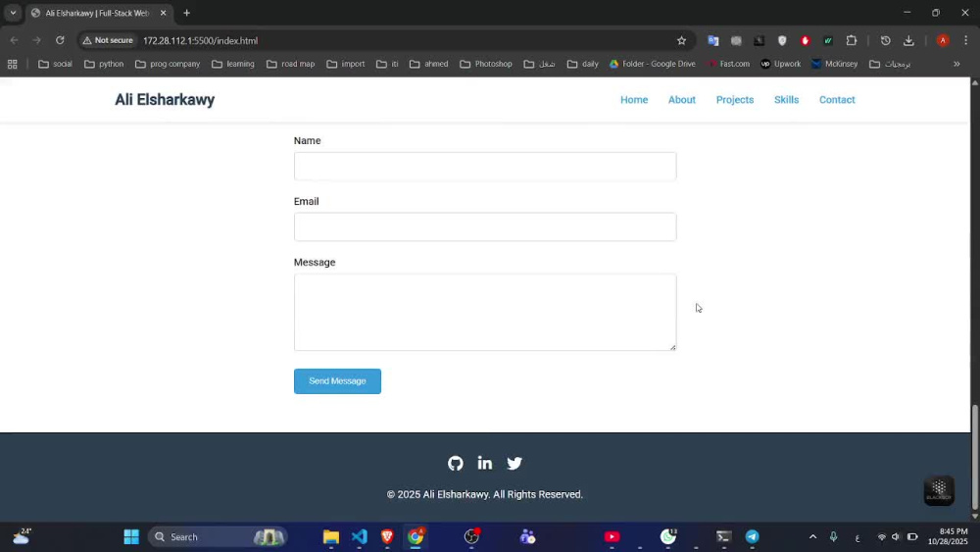The image size is (980, 552).
Task: Open browser history clock icon
Action: (886, 40)
